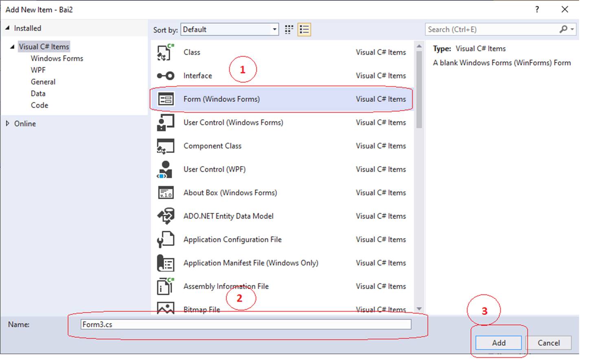Switch to medium icons list view
The image size is (616, 364).
coord(304,29)
